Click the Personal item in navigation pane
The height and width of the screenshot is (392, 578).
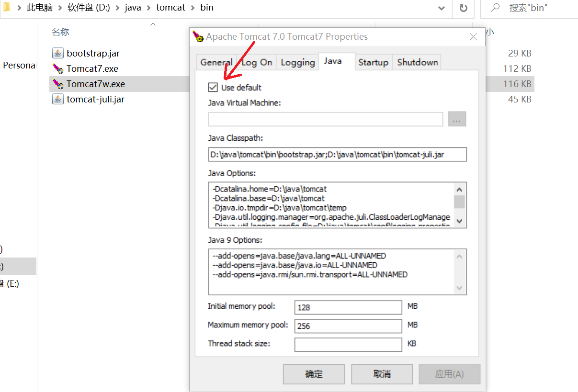(x=19, y=65)
